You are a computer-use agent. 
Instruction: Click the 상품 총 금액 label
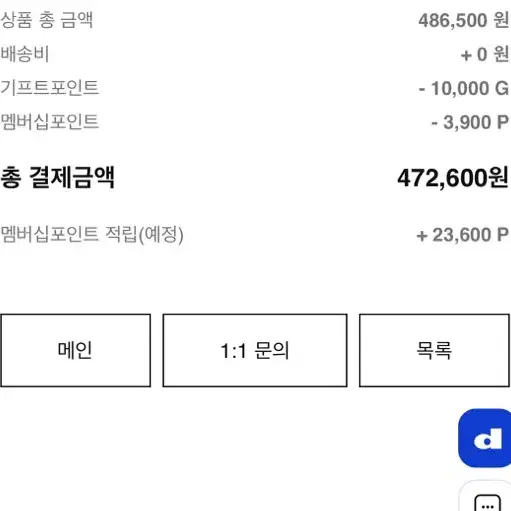[x=47, y=20]
